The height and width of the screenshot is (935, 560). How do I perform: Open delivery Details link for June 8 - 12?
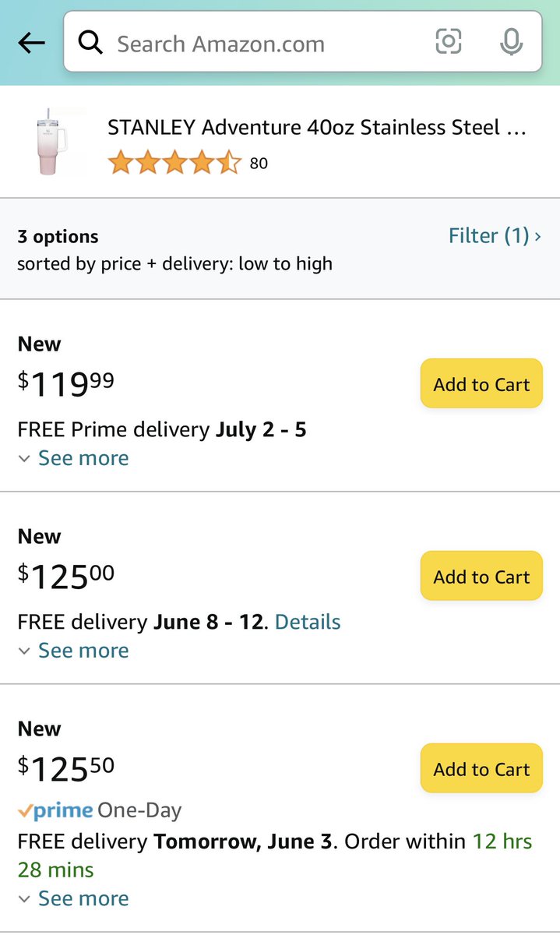point(308,622)
